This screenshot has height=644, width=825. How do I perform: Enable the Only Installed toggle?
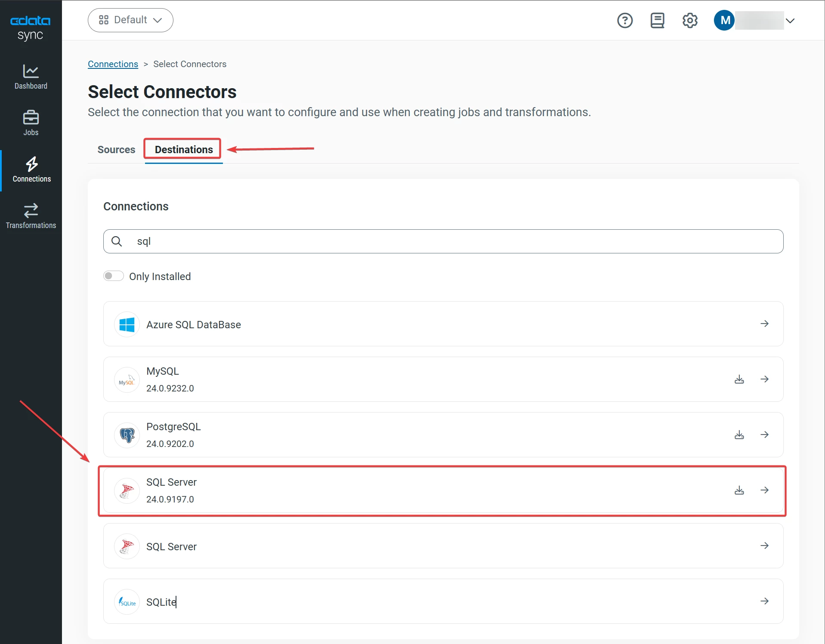pyautogui.click(x=113, y=276)
